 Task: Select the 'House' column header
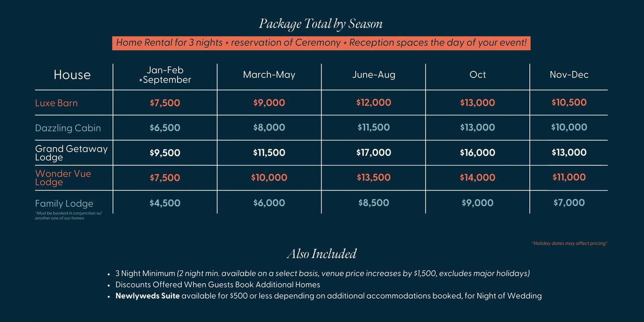tap(72, 75)
